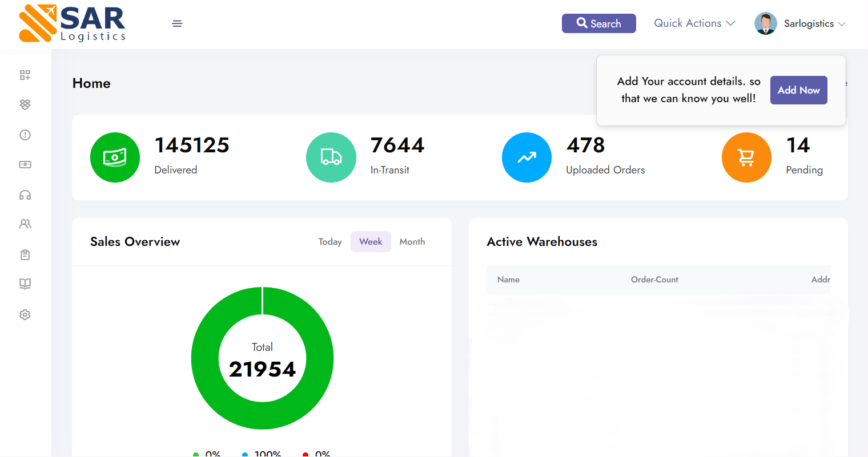Toggle the hamburger menu to collapse sidebar
868x457 pixels.
tap(177, 23)
